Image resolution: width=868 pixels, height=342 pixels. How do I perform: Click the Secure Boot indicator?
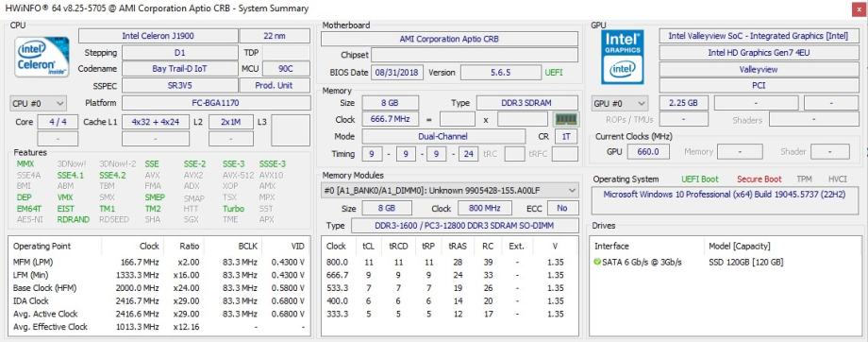pos(759,180)
